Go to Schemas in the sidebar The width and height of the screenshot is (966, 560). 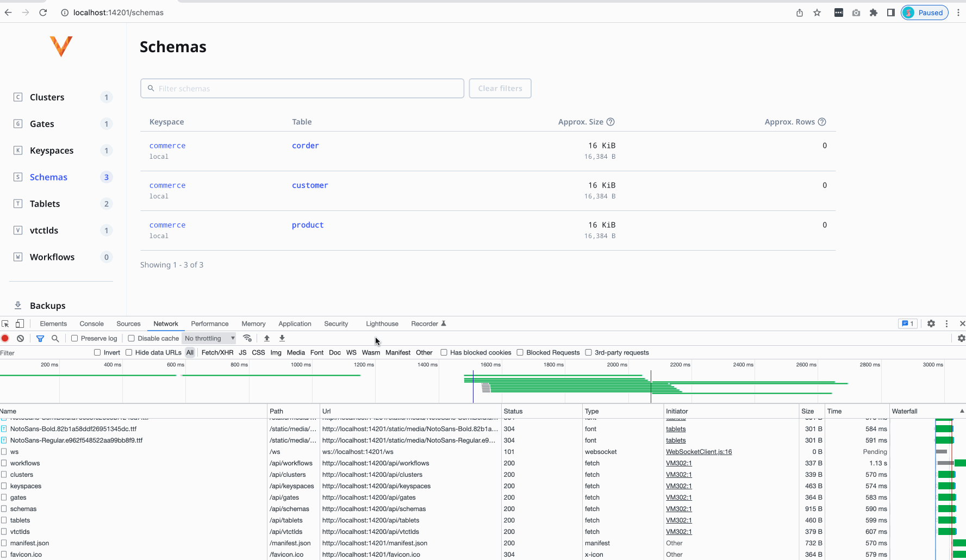[x=48, y=177]
